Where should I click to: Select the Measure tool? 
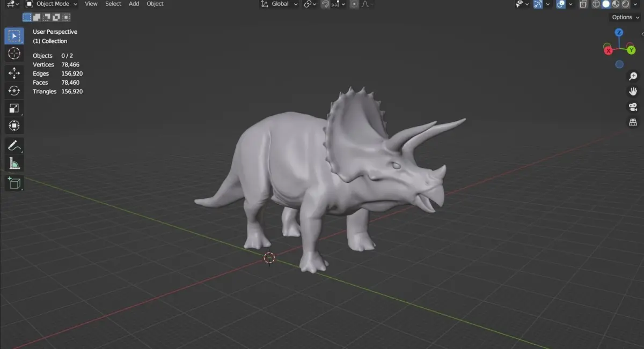(14, 163)
